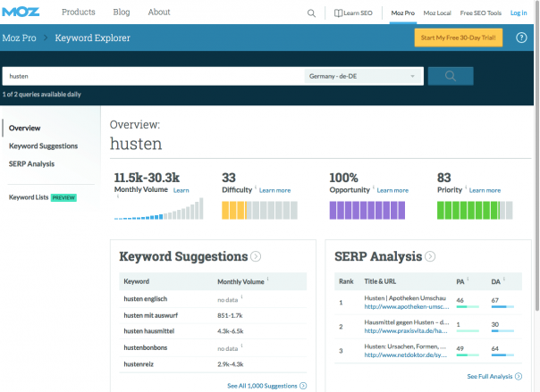Viewport: 540px width, 392px height.
Task: Open the help question mark icon
Action: pos(521,38)
